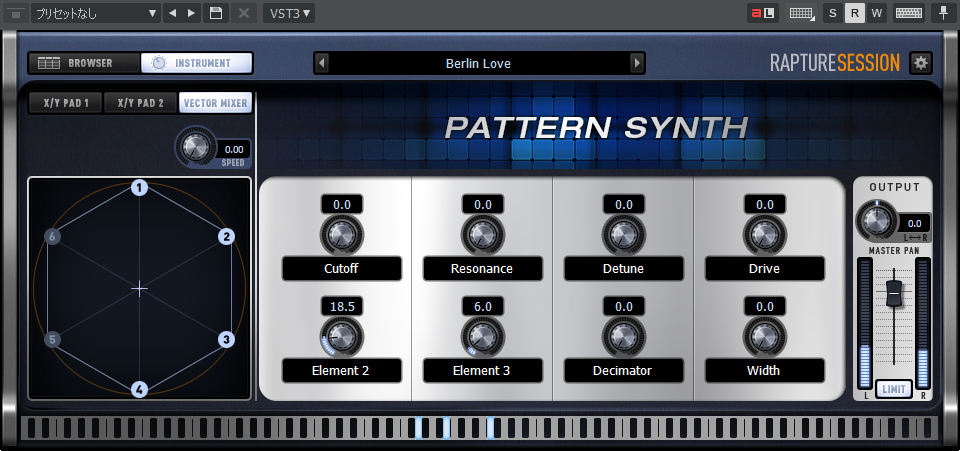Open the VST3 dropdown

(x=289, y=13)
